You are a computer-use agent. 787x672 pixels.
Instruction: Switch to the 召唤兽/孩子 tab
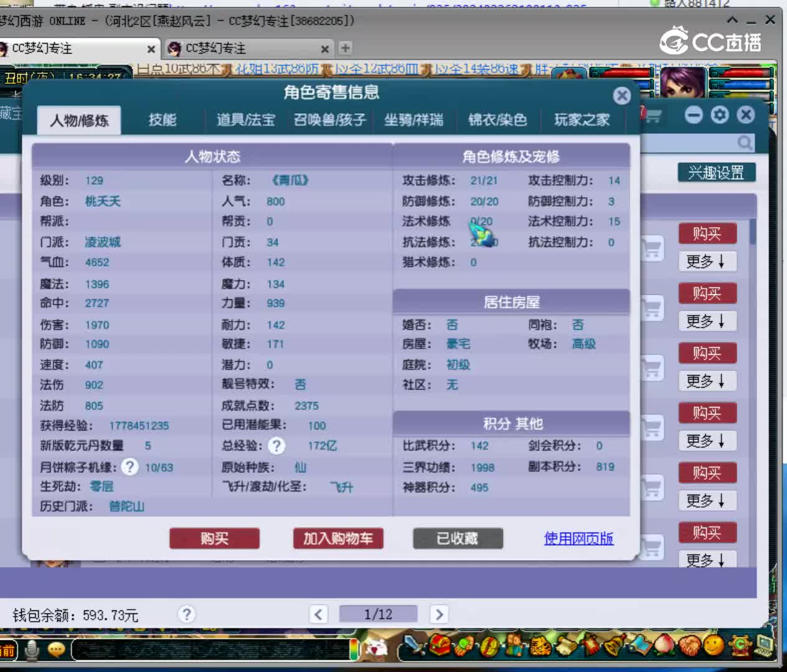pyautogui.click(x=330, y=119)
